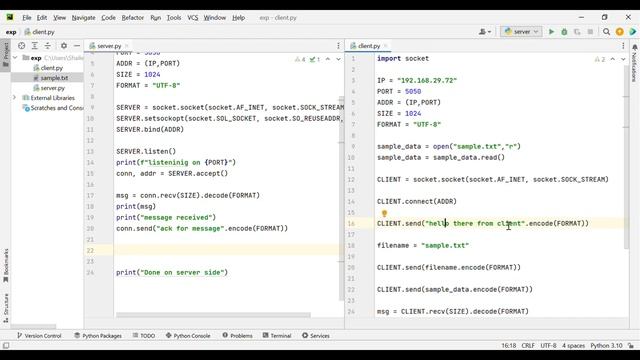Open the user account menu icon

(x=485, y=31)
